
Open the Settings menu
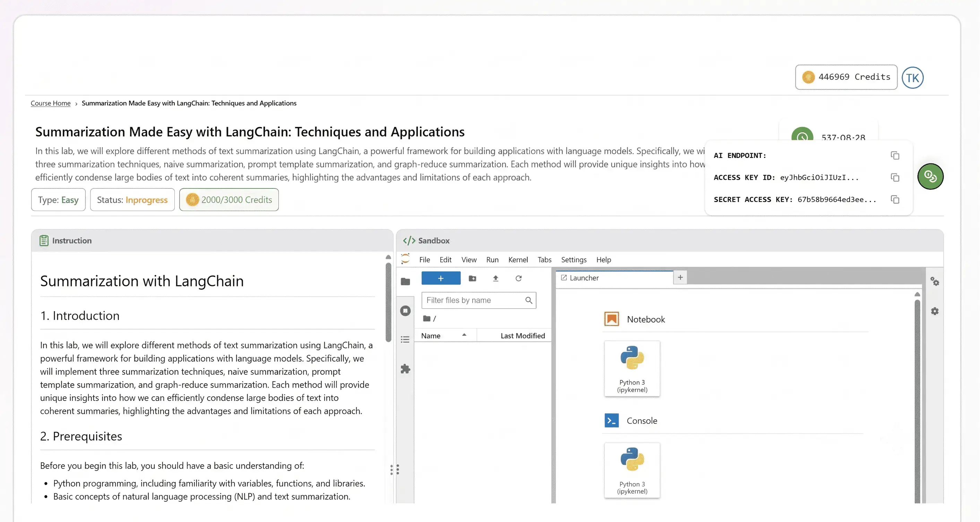[x=574, y=260]
